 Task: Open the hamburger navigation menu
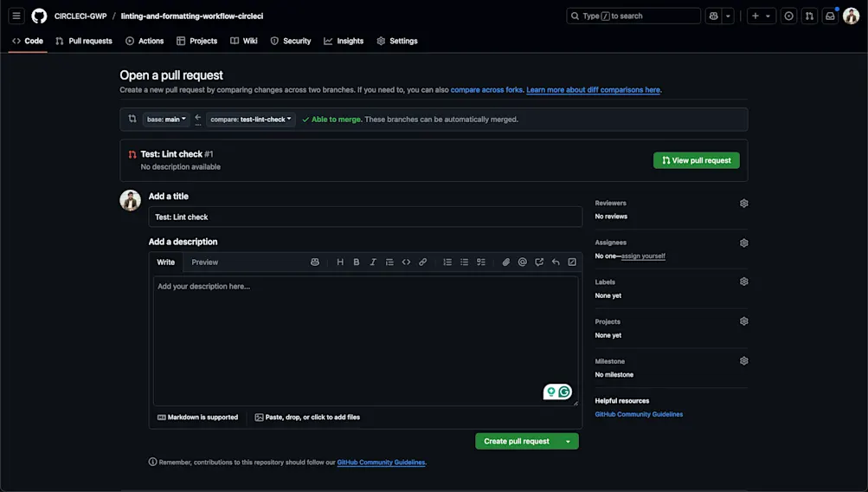click(x=16, y=16)
